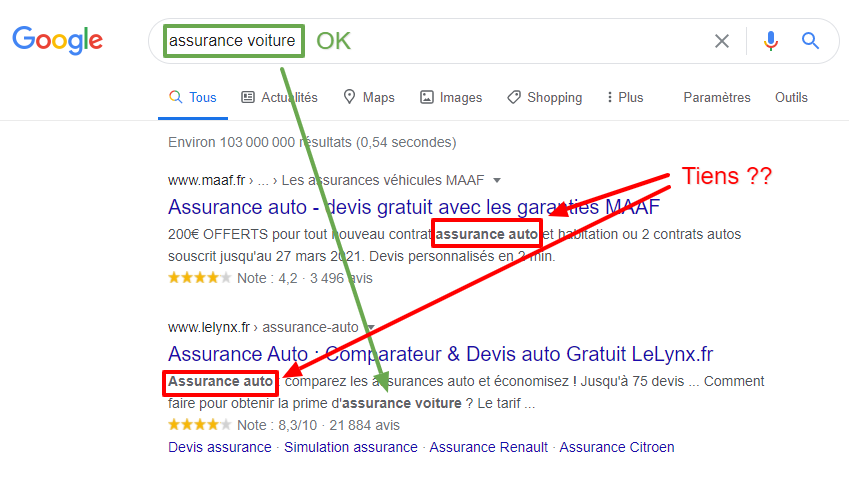
Task: Open the Assurance Citroen sitelink
Action: click(x=617, y=448)
